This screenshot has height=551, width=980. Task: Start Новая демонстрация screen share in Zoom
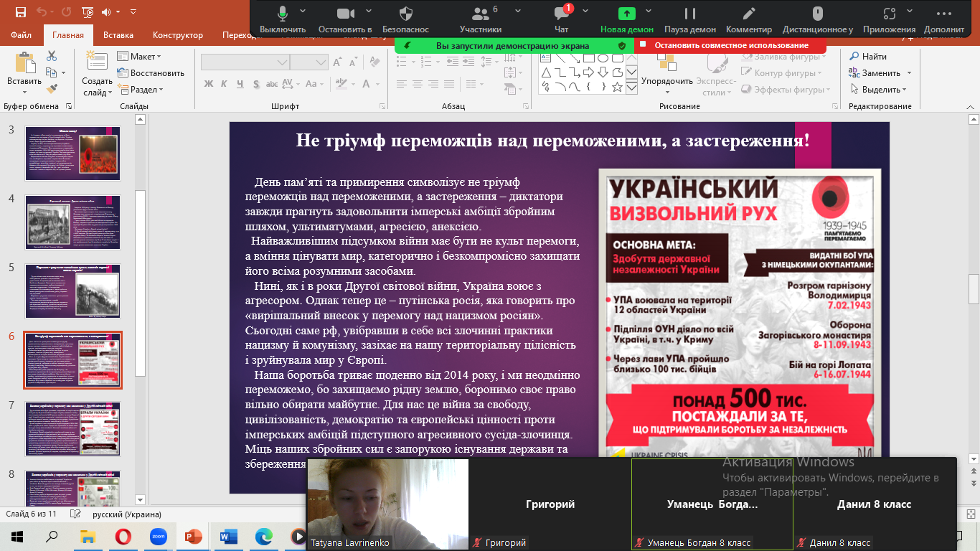[x=627, y=19]
